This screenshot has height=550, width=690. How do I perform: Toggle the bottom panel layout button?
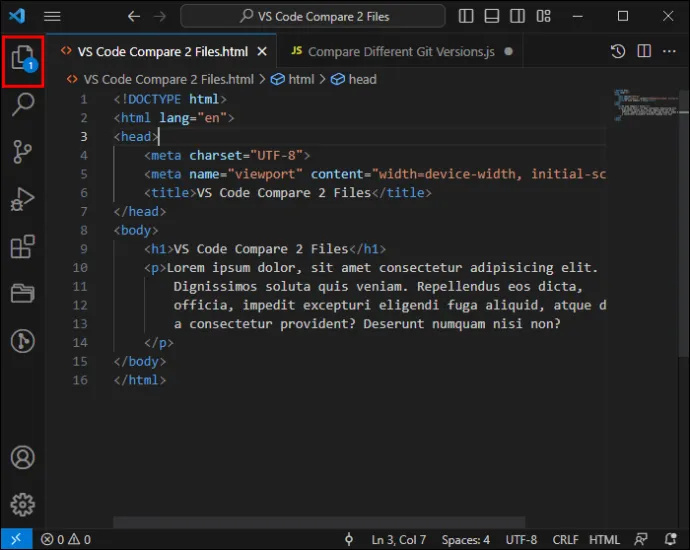492,17
